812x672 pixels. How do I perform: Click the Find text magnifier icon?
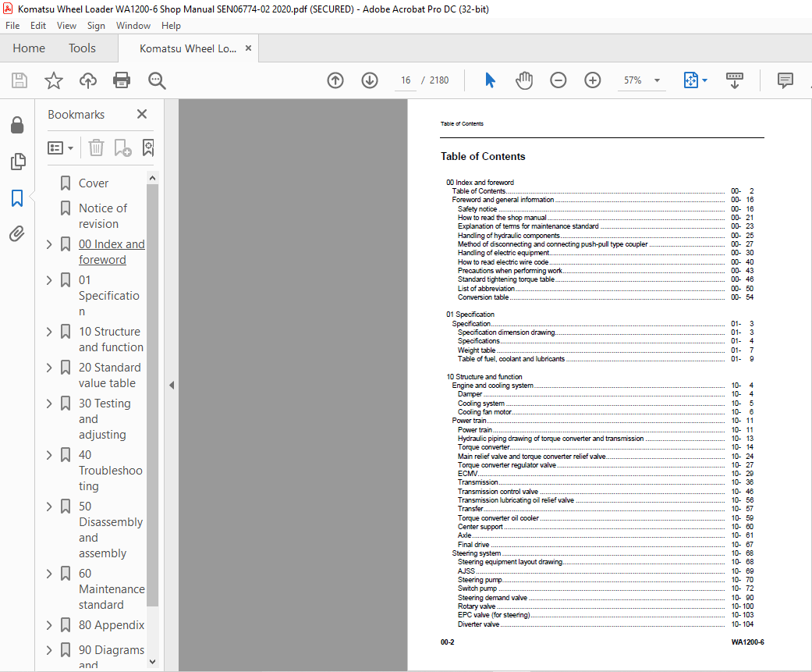(x=156, y=80)
